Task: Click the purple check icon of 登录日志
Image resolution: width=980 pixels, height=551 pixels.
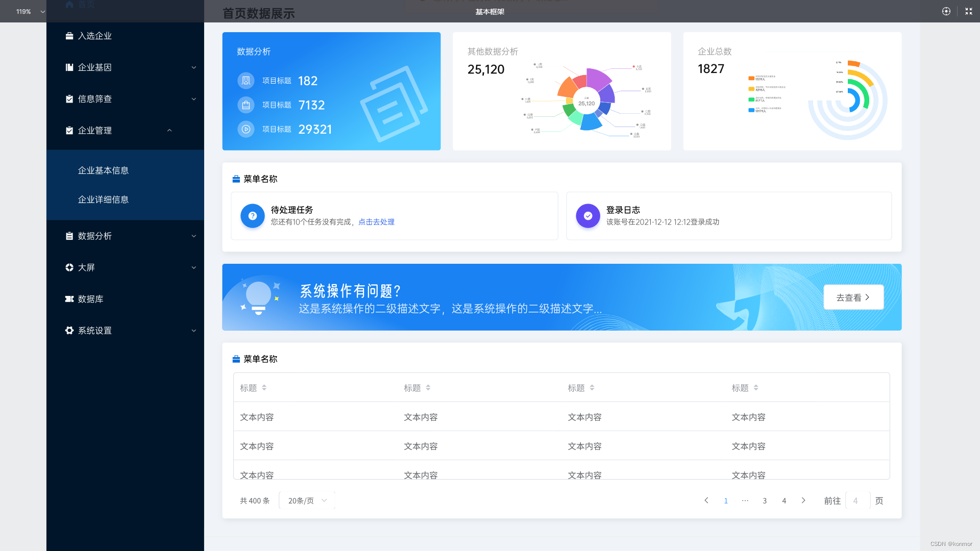Action: pyautogui.click(x=588, y=216)
